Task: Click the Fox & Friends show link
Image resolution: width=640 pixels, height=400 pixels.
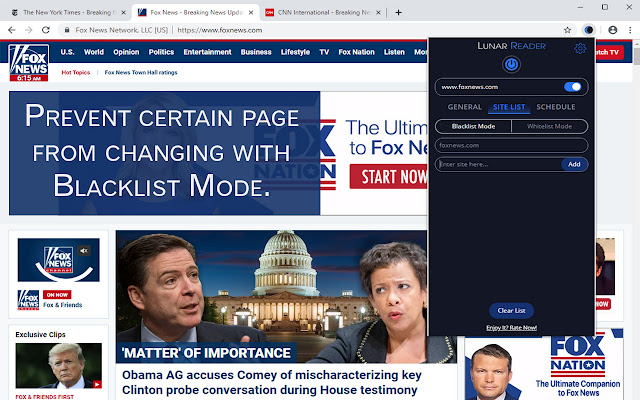Action: pos(62,305)
